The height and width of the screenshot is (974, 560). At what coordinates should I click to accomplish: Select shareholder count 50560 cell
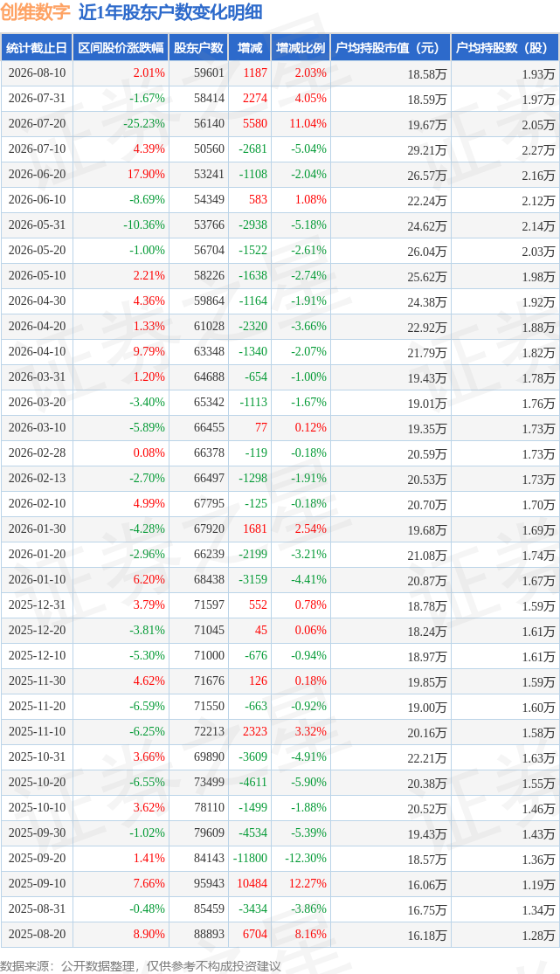coord(209,149)
